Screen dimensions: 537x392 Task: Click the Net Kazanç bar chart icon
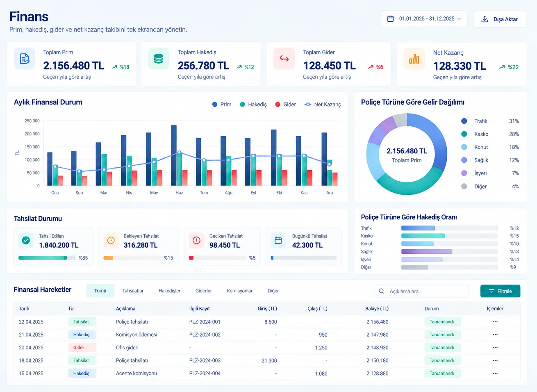pyautogui.click(x=414, y=59)
